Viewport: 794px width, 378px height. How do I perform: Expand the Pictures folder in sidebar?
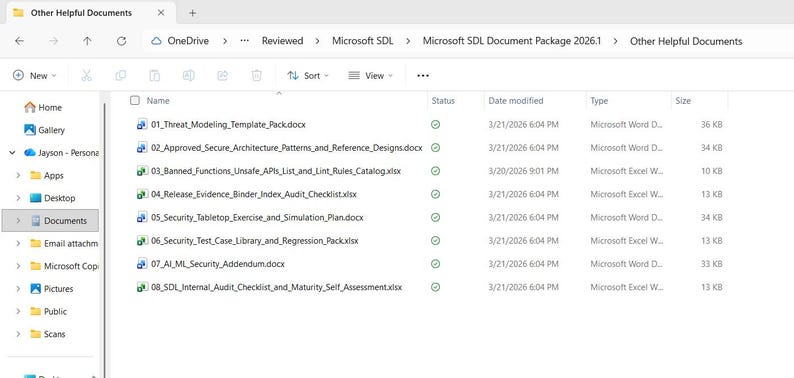(18, 289)
